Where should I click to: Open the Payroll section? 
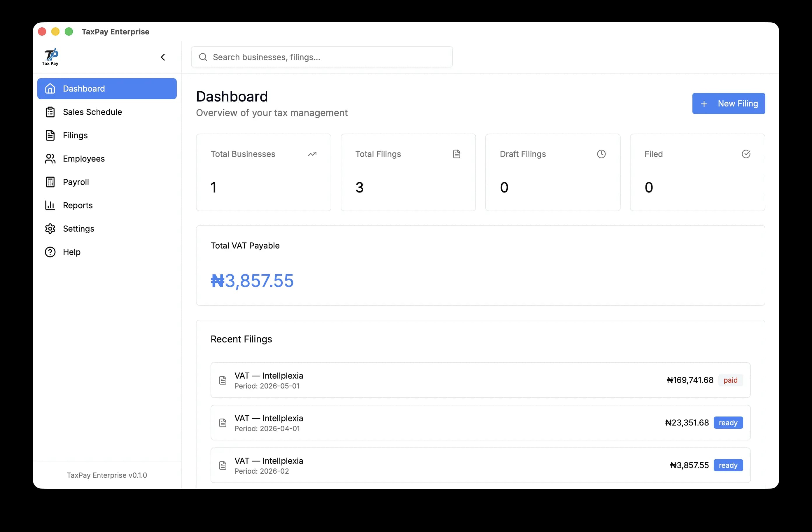(107, 182)
